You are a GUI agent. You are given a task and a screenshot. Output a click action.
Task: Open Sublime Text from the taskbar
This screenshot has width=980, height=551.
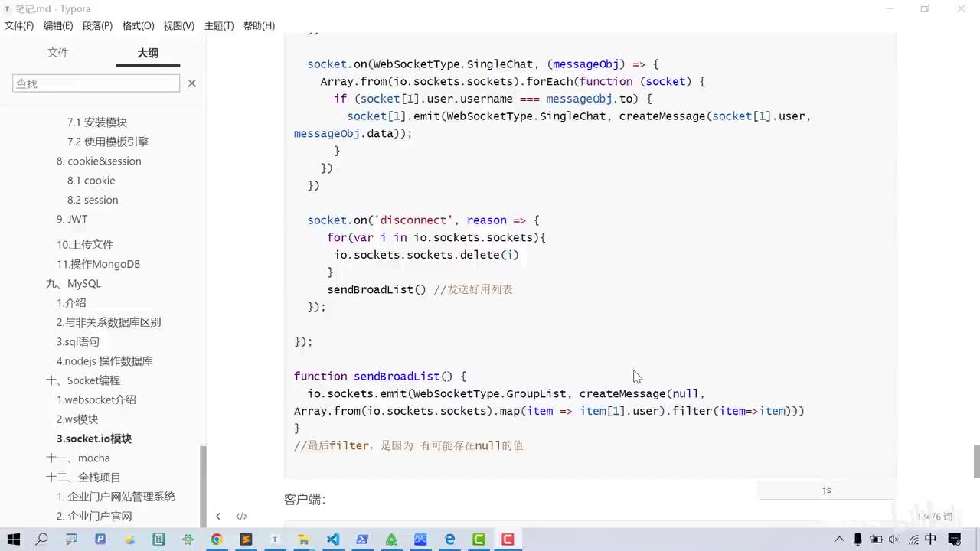(246, 540)
